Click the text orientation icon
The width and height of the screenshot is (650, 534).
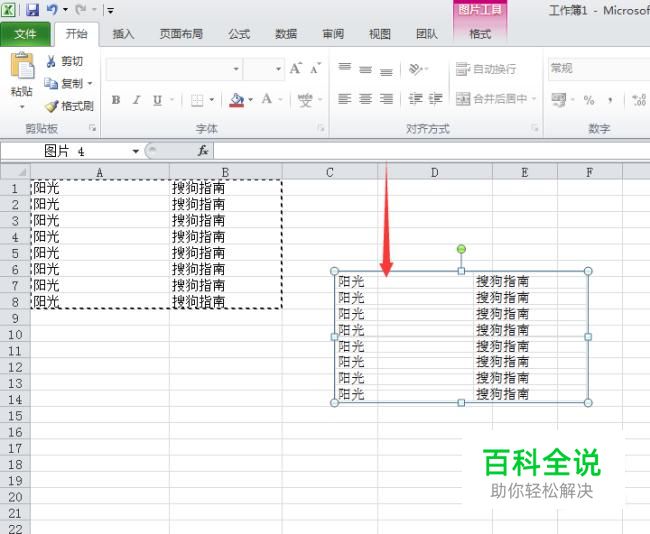(x=415, y=69)
